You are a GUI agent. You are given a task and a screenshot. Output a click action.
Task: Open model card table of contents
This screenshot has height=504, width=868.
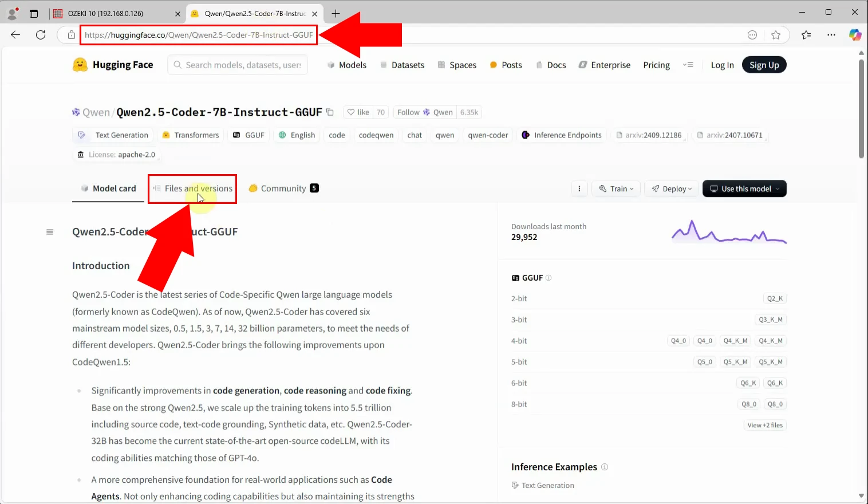pyautogui.click(x=50, y=232)
